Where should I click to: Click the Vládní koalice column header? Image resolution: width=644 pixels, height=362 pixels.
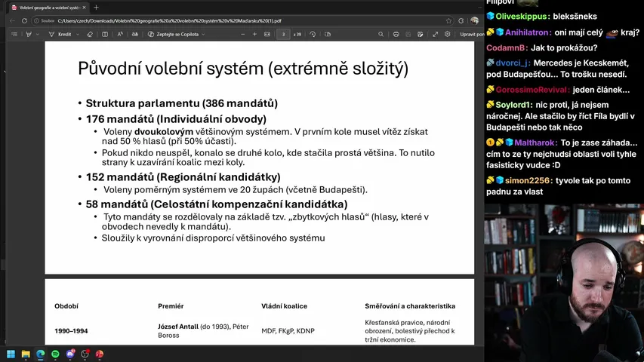(284, 306)
